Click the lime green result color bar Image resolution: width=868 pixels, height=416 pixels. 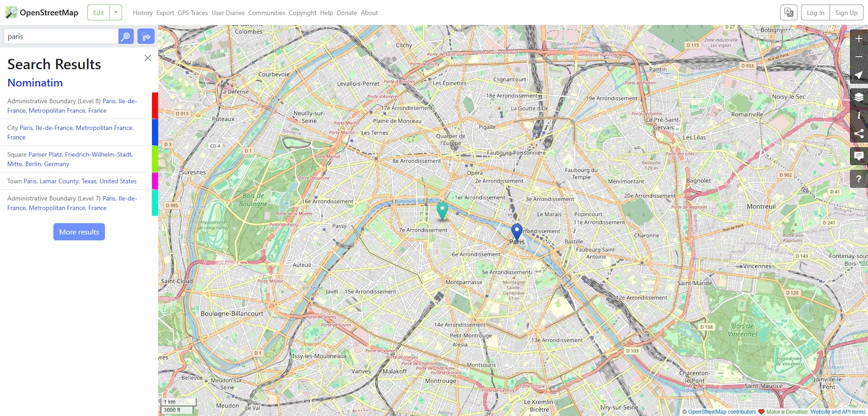tap(155, 159)
